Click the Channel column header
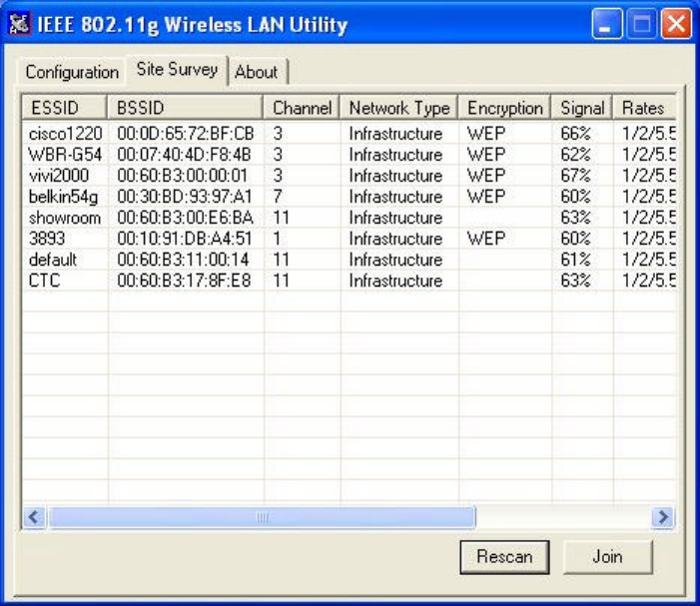 302,108
